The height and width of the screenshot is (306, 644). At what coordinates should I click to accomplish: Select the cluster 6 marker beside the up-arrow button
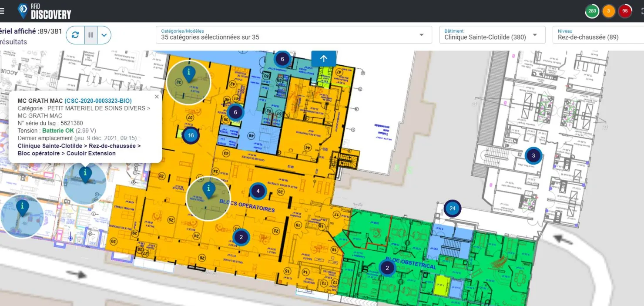click(282, 59)
